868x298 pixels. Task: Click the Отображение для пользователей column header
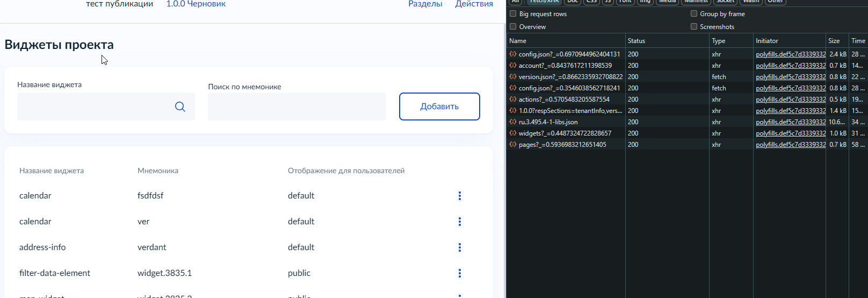click(x=346, y=171)
